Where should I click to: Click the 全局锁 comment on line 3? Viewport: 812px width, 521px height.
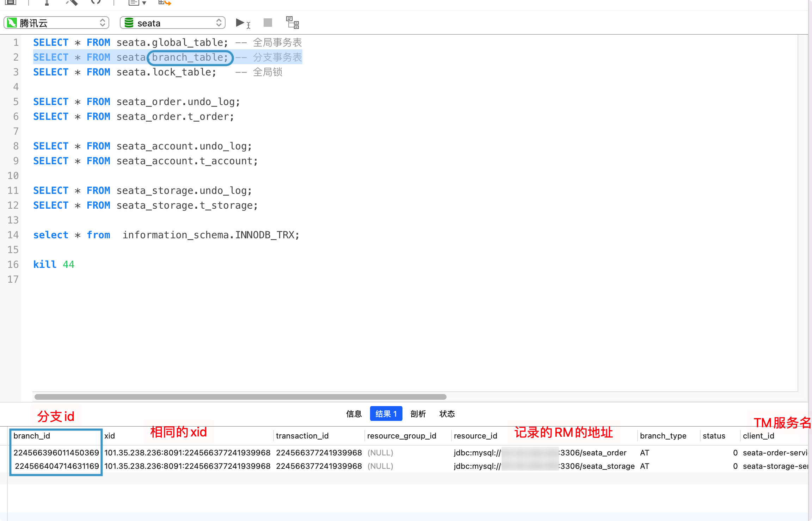click(x=267, y=72)
